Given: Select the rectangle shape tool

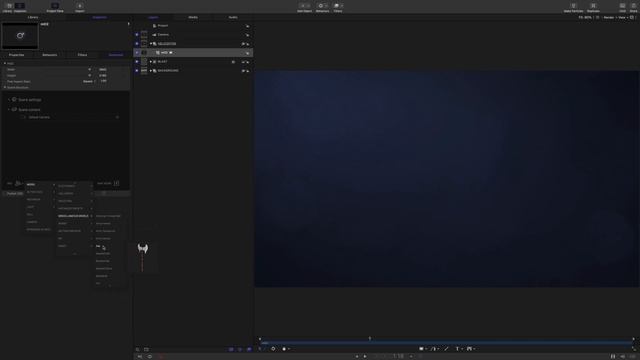Looking at the screenshot, I should pos(422,349).
